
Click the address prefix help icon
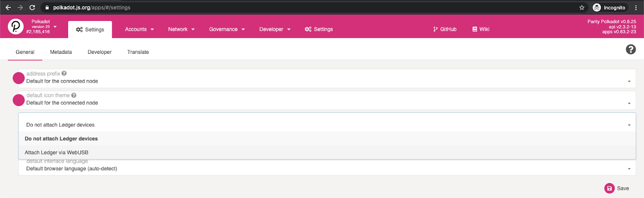(x=64, y=73)
